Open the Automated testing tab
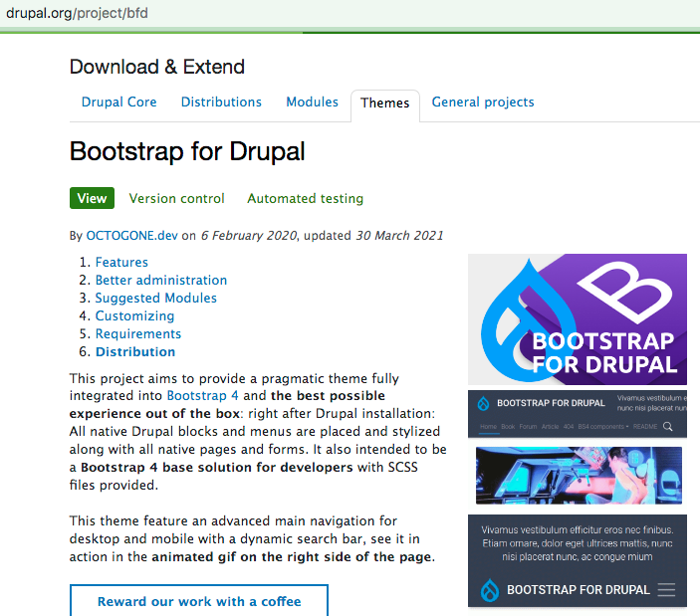The image size is (700, 616). click(306, 198)
